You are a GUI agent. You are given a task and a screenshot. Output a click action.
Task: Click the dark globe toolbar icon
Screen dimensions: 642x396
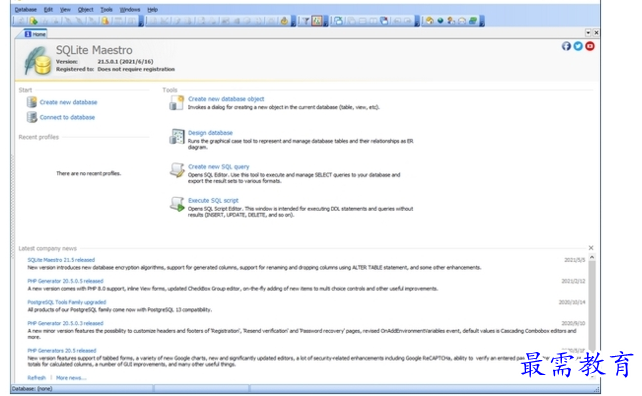440,21
